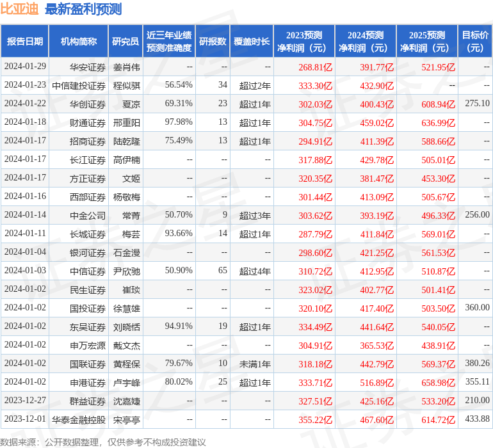Click the 数据来源 footer note
This screenshot has width=493, height=448.
click(x=103, y=442)
